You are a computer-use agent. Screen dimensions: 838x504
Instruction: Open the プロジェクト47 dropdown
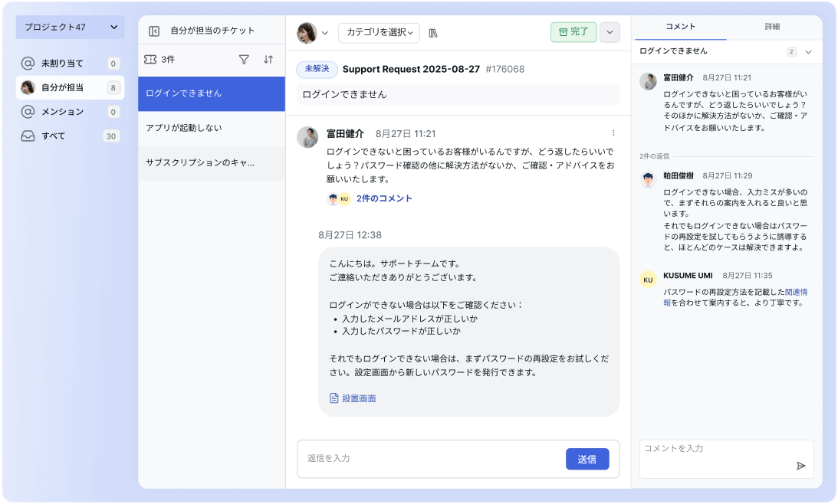[68, 27]
